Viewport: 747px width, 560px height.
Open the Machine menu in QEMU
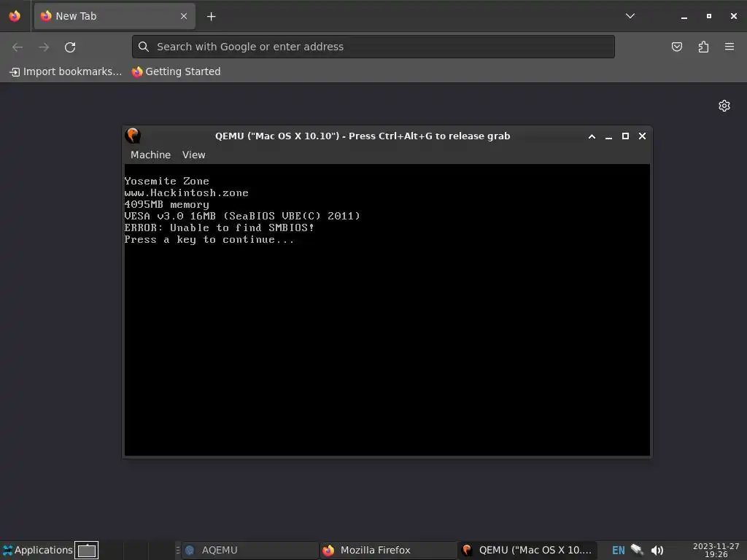tap(150, 155)
